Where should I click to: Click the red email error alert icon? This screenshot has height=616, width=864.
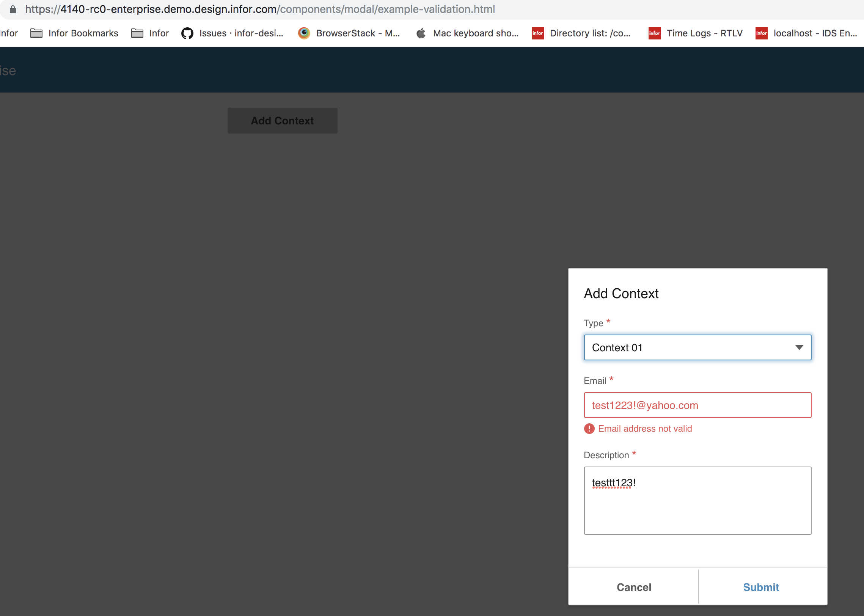pos(589,429)
